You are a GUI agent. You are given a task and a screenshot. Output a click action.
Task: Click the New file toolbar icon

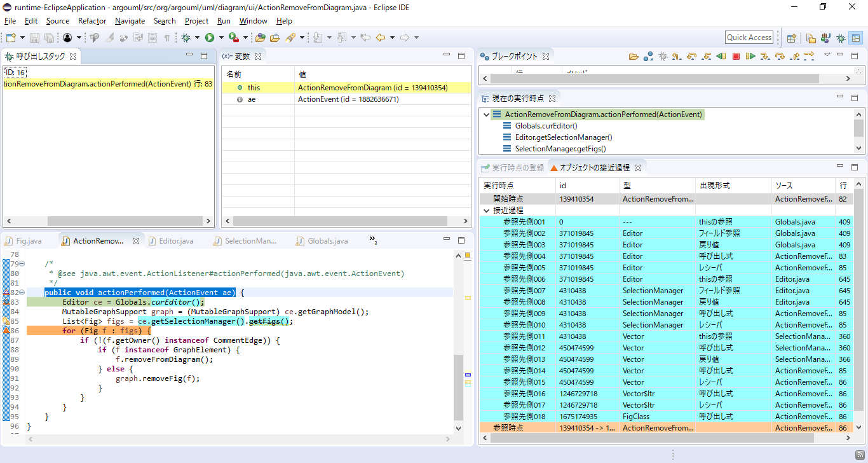(10, 38)
